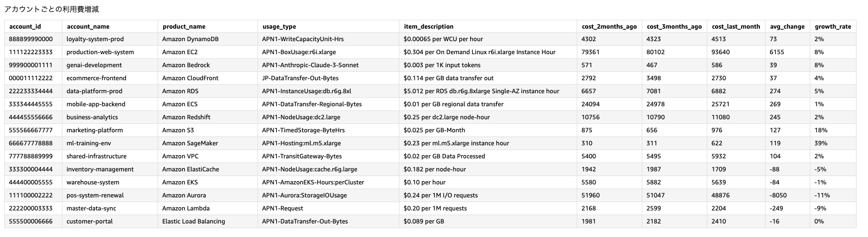Click the アカウントごとの利用費増減 table title

click(51, 9)
